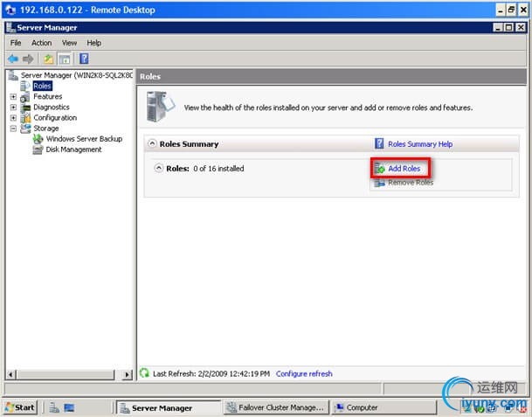Screen dimensions: 532x417
Task: Switch to Computer taskbar button
Action: pyautogui.click(x=383, y=407)
